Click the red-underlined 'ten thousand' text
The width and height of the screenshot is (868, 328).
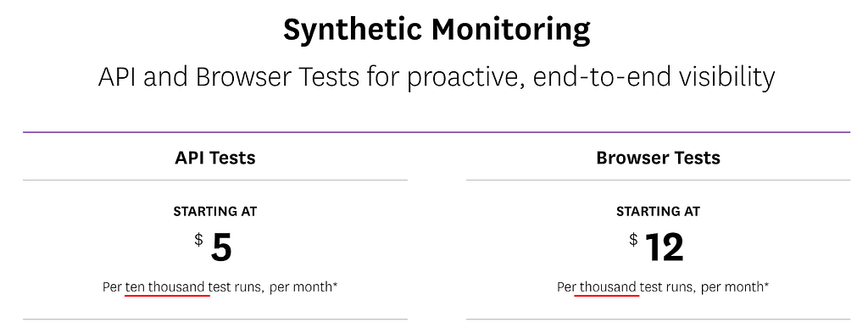[x=167, y=287]
